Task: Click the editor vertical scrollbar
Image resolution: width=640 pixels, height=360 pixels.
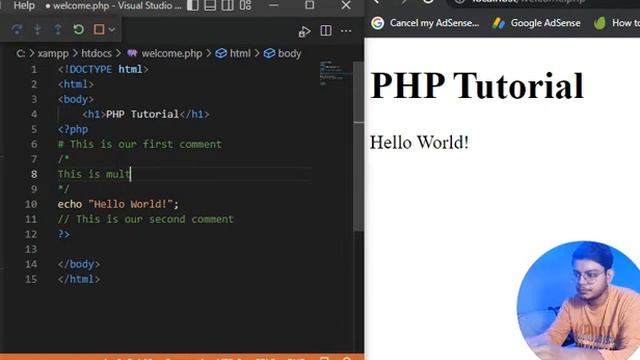Action: point(358,146)
